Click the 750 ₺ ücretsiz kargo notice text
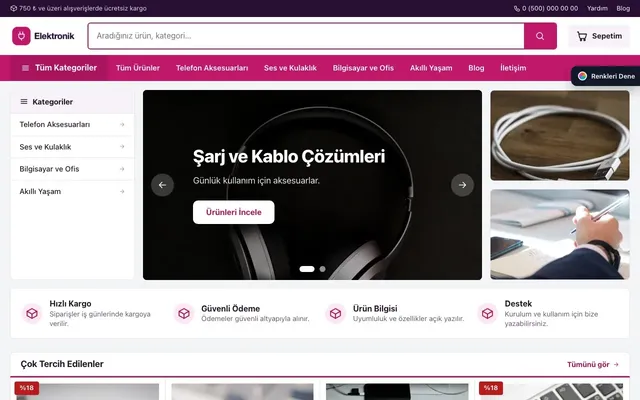The image size is (640, 400). [82, 8]
